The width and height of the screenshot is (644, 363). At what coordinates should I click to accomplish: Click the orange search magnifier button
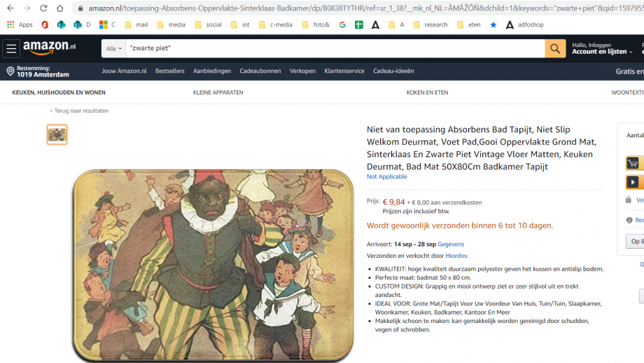coord(555,48)
